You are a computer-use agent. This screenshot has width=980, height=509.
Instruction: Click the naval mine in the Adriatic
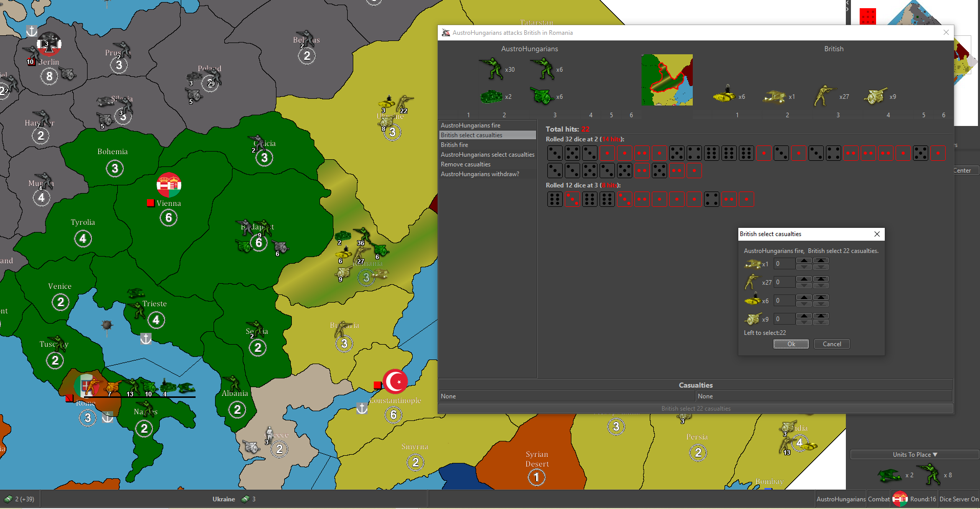(107, 326)
